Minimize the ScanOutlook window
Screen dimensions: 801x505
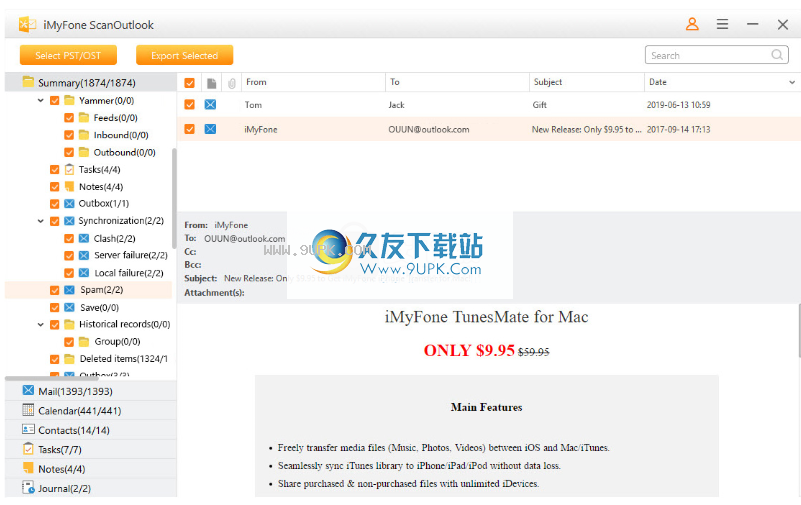click(752, 24)
